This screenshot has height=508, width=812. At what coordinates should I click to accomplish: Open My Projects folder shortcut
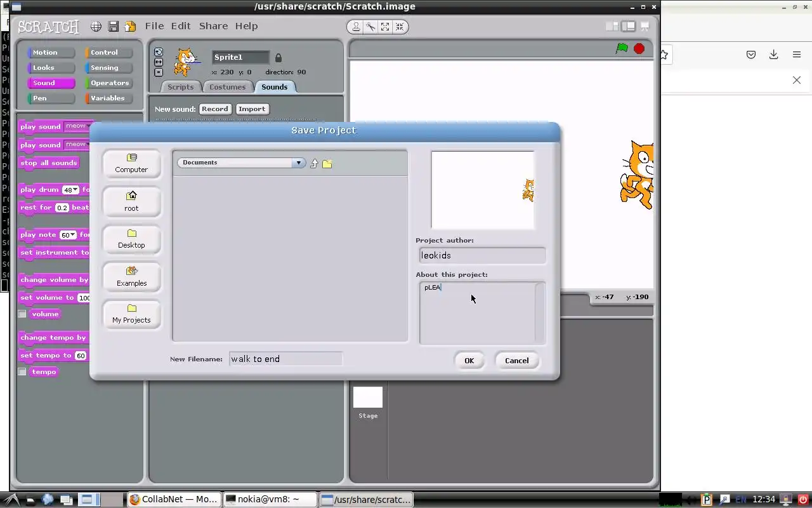pos(131,314)
